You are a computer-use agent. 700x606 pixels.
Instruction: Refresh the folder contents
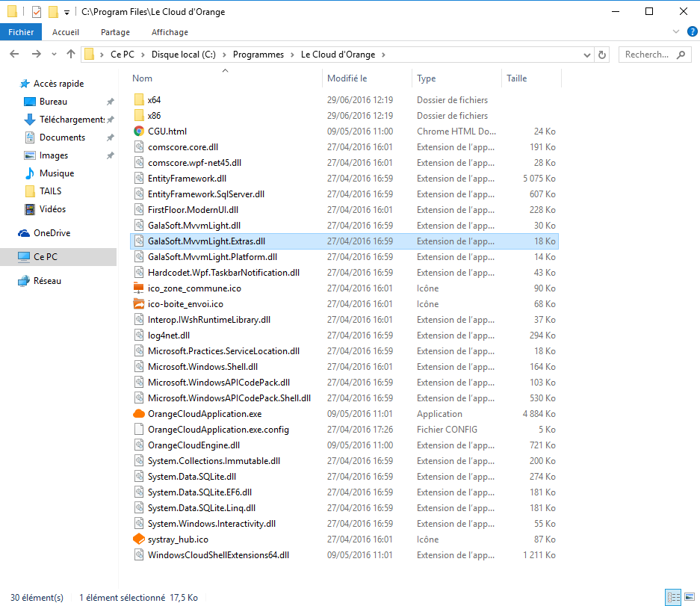point(604,54)
